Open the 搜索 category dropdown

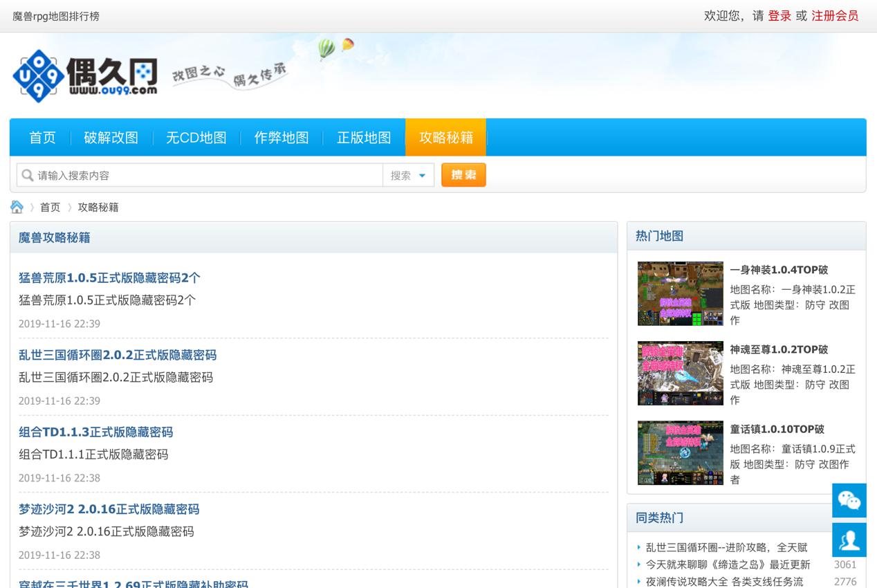coord(409,176)
